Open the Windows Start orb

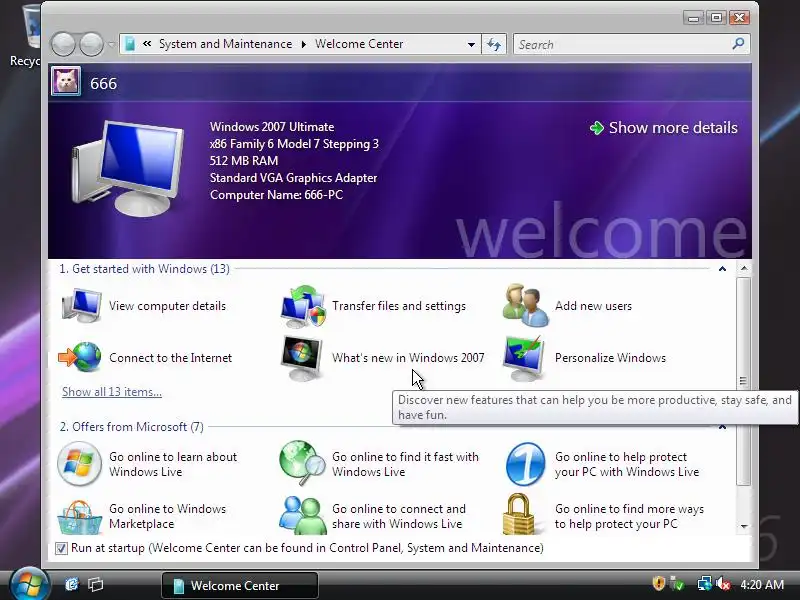29,584
